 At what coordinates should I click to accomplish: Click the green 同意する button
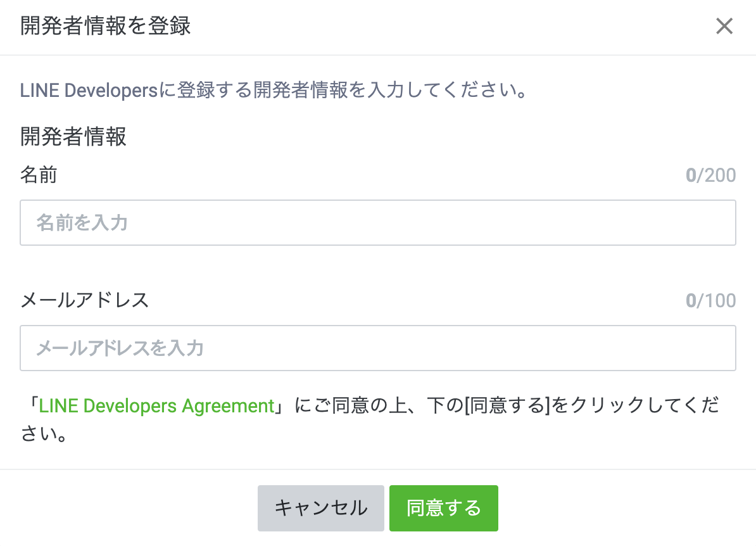(443, 508)
